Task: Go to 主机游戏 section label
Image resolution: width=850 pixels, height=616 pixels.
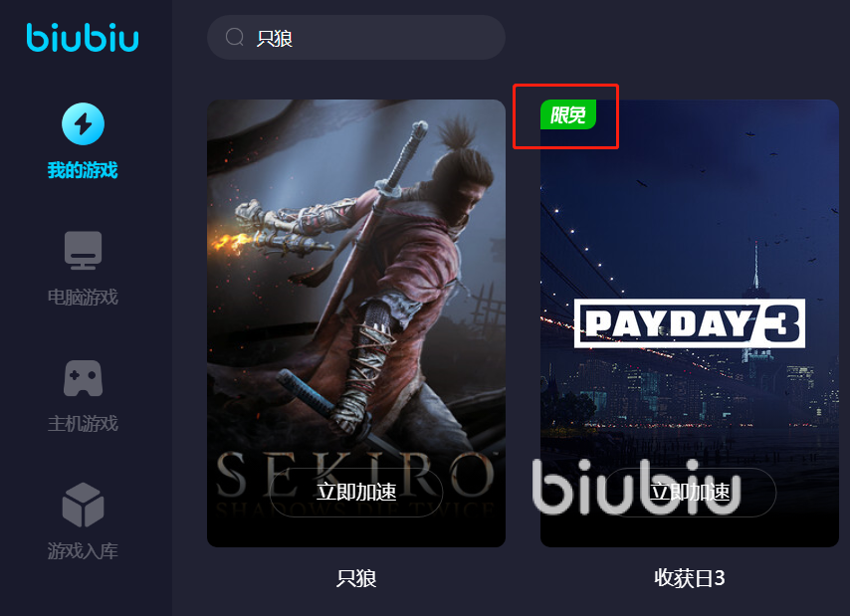Action: coord(83,424)
